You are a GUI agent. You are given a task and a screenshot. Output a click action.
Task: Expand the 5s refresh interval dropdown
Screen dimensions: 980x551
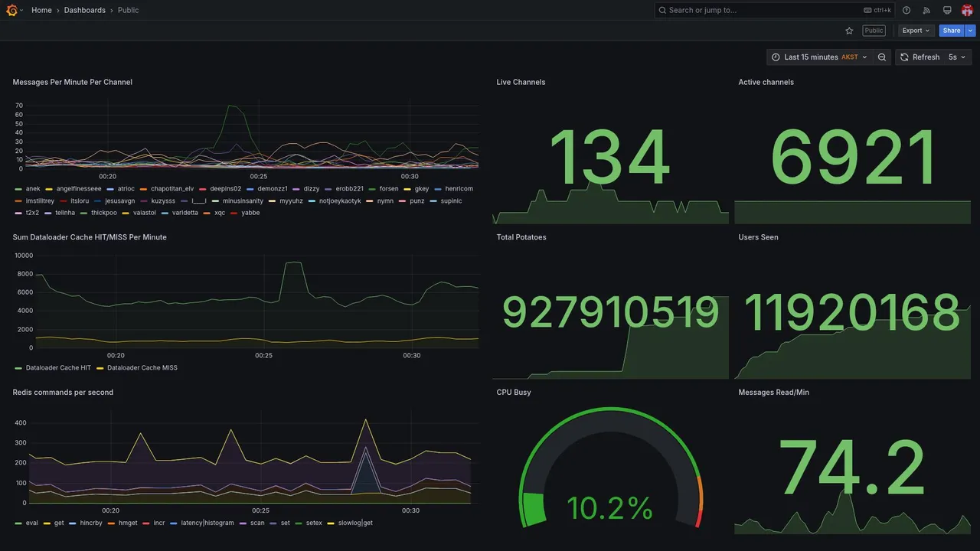(958, 57)
